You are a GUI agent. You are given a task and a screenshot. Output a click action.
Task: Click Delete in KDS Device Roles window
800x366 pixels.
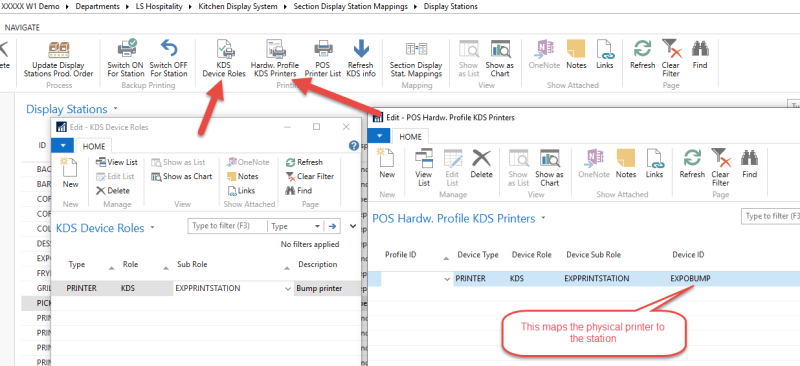pos(113,190)
